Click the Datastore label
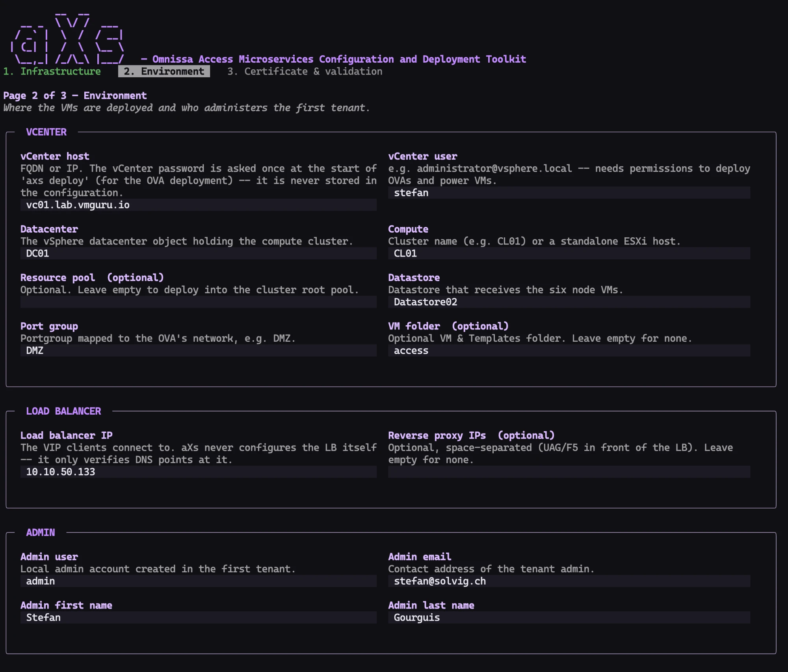Image resolution: width=788 pixels, height=672 pixels. (x=414, y=278)
